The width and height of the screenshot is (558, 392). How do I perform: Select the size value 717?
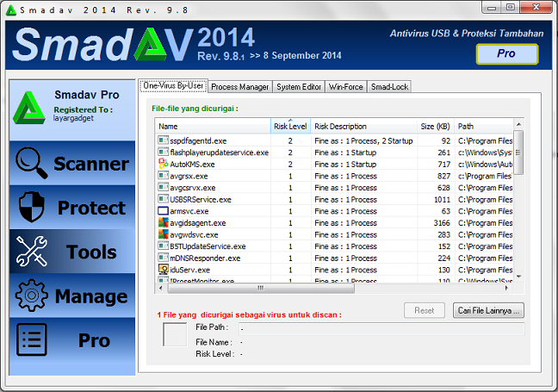point(443,165)
